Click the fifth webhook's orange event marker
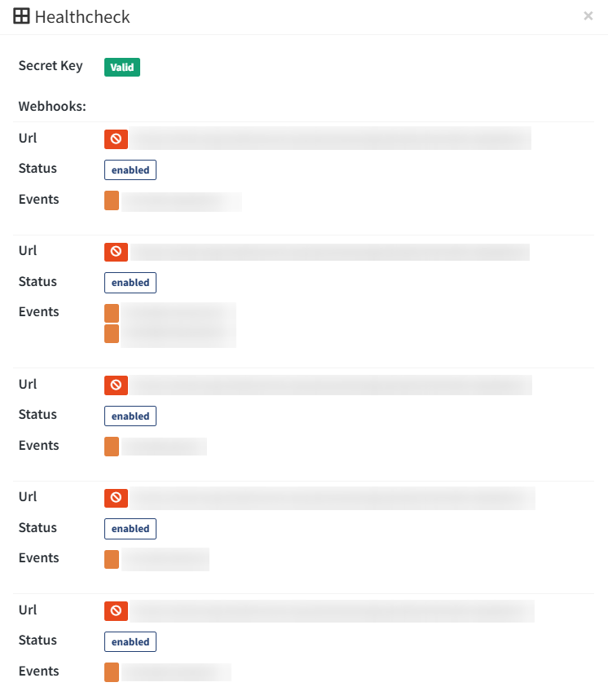Screen dimensions: 608x700 click(112, 672)
